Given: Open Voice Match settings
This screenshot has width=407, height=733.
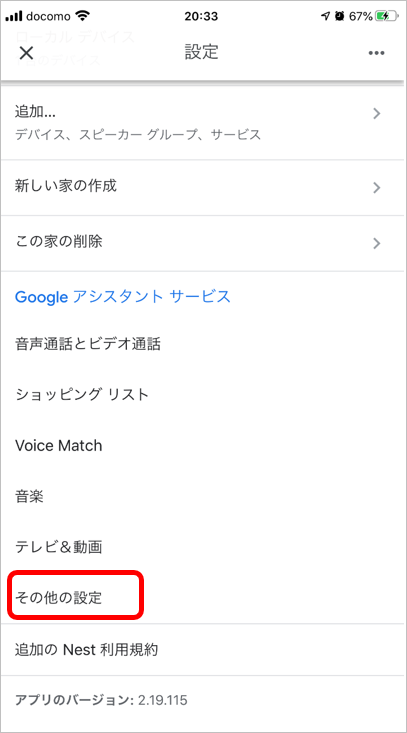Looking at the screenshot, I should point(203,446).
